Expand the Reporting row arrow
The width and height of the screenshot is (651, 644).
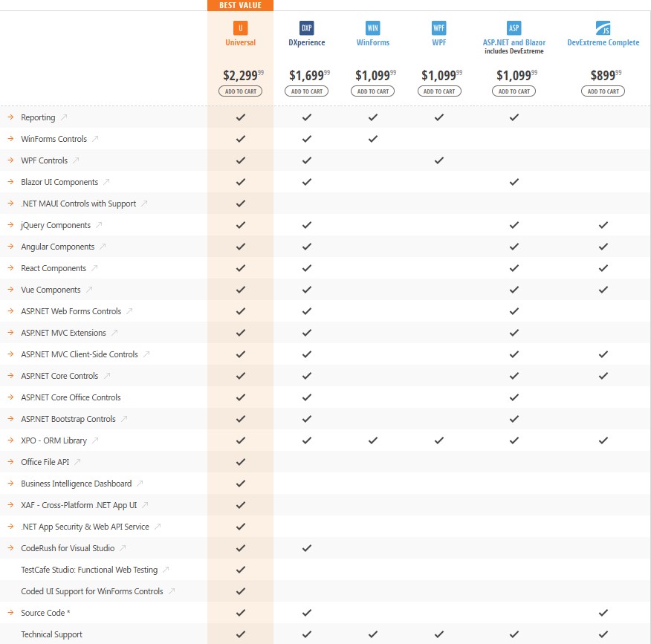(11, 117)
